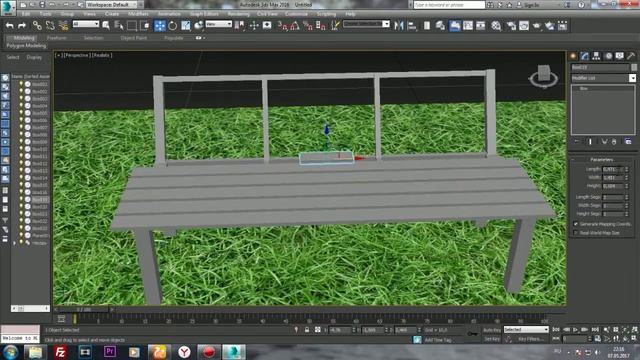Screen dimensions: 640x360
Task: Click Add Time Tag
Action: click(x=438, y=340)
